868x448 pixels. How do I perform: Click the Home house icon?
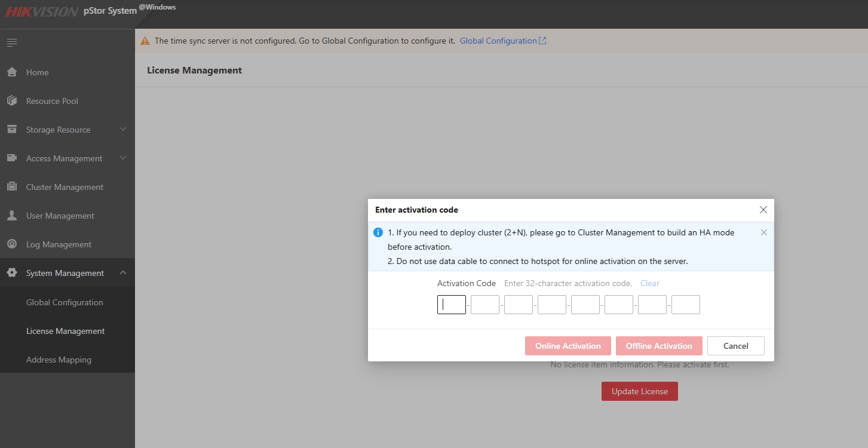(x=12, y=72)
